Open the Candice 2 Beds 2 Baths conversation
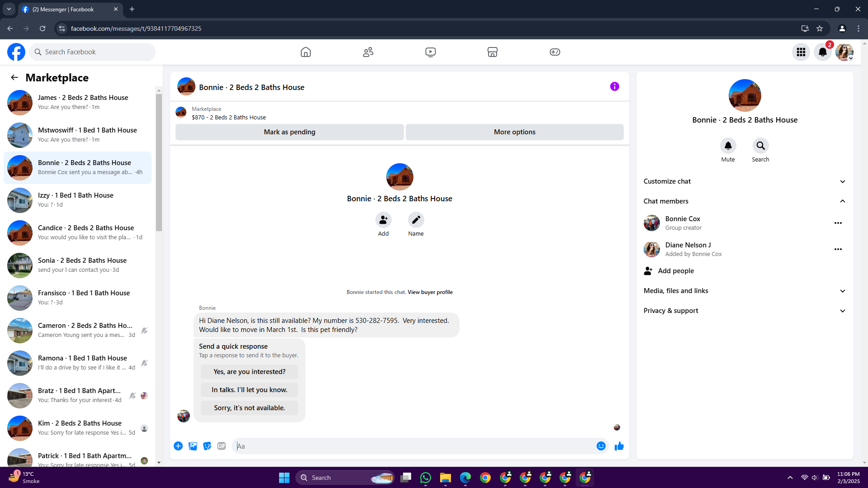The image size is (868, 488). tap(78, 233)
